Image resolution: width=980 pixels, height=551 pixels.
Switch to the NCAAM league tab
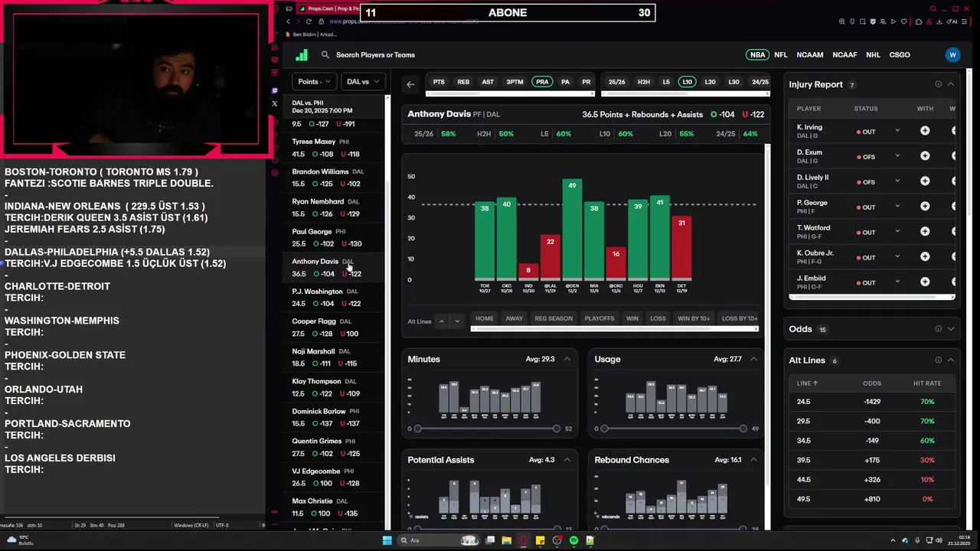(810, 55)
